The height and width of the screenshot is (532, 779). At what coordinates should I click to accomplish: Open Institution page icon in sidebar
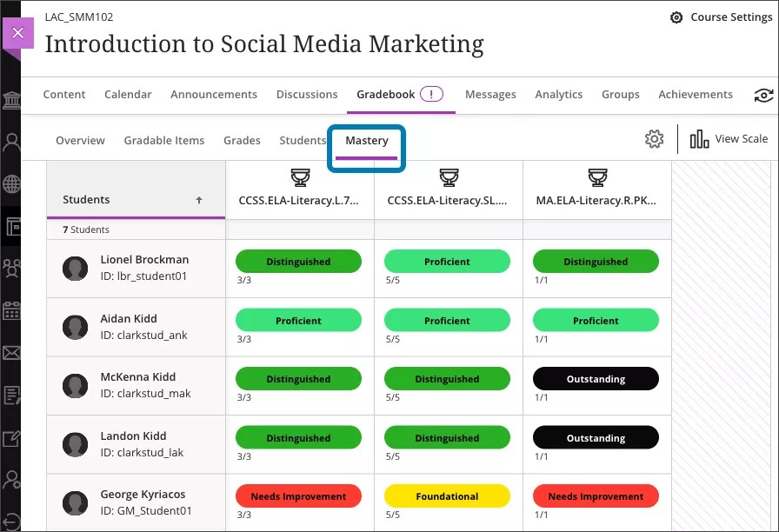[11, 101]
